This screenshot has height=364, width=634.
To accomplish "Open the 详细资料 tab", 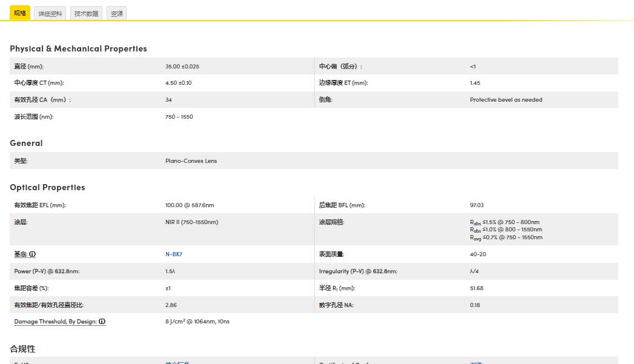I will 50,14.
